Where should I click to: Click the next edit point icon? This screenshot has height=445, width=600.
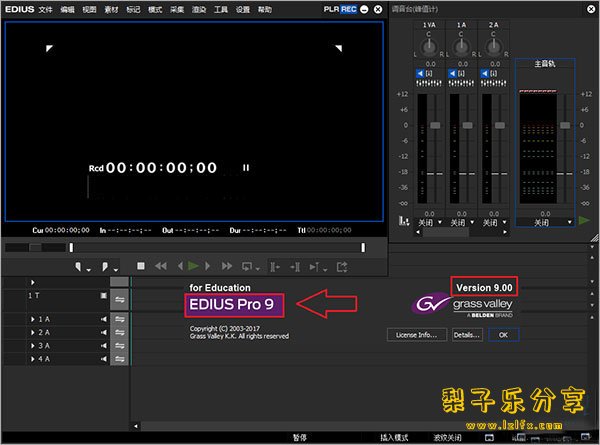[295, 267]
